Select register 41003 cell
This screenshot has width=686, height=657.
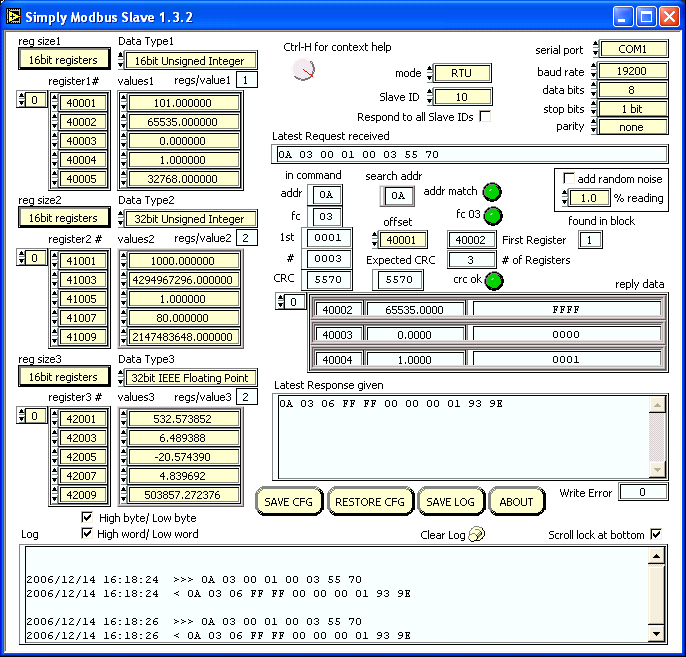82,280
